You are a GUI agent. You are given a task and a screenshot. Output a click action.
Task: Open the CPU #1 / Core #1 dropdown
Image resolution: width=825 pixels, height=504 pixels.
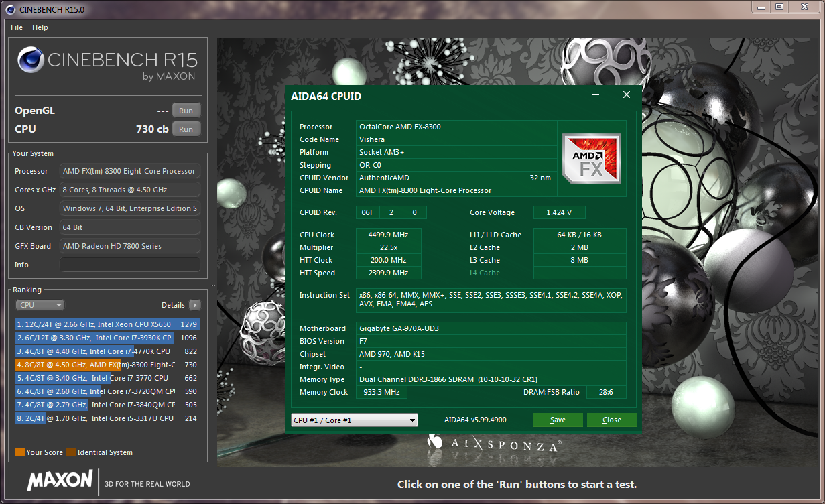[x=355, y=420]
